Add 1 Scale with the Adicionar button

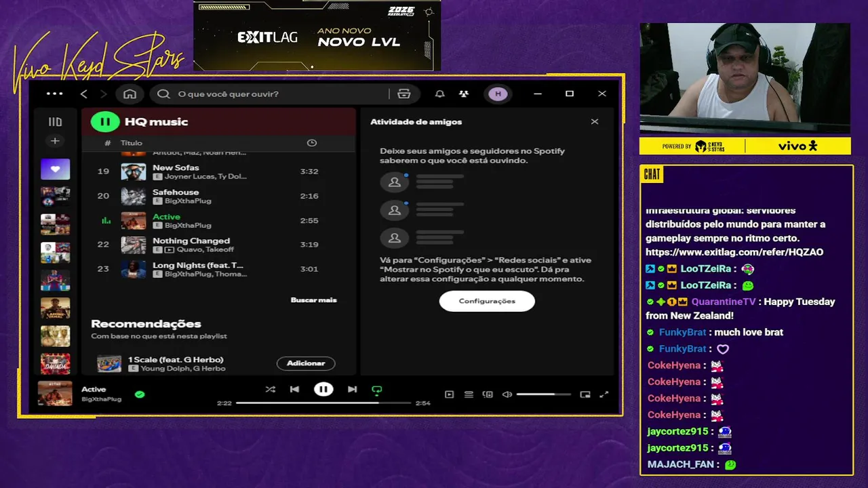[306, 363]
